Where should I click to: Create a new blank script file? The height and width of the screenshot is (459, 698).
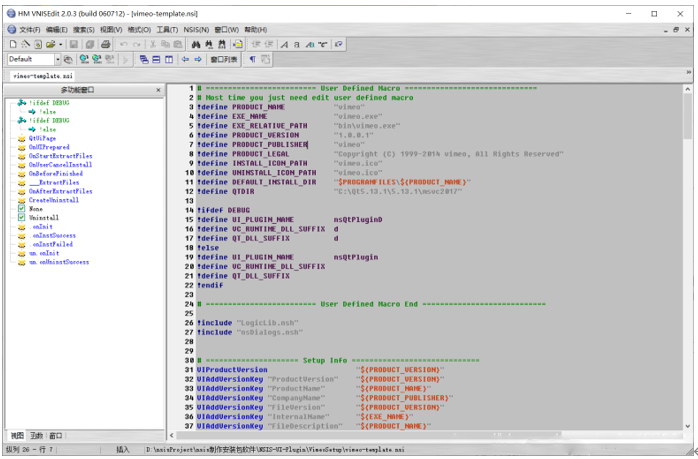pyautogui.click(x=13, y=44)
